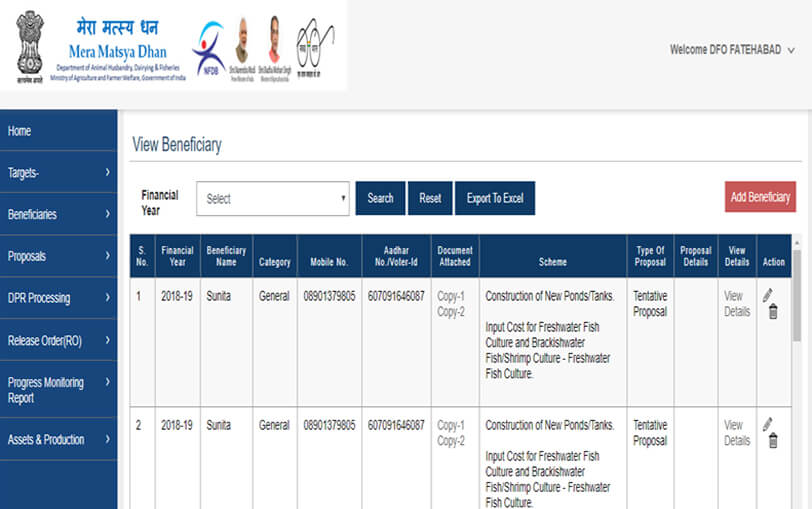The width and height of the screenshot is (812, 509).
Task: Open the Welcome DFO FATEHABAD user dropdown
Action: pyautogui.click(x=732, y=50)
